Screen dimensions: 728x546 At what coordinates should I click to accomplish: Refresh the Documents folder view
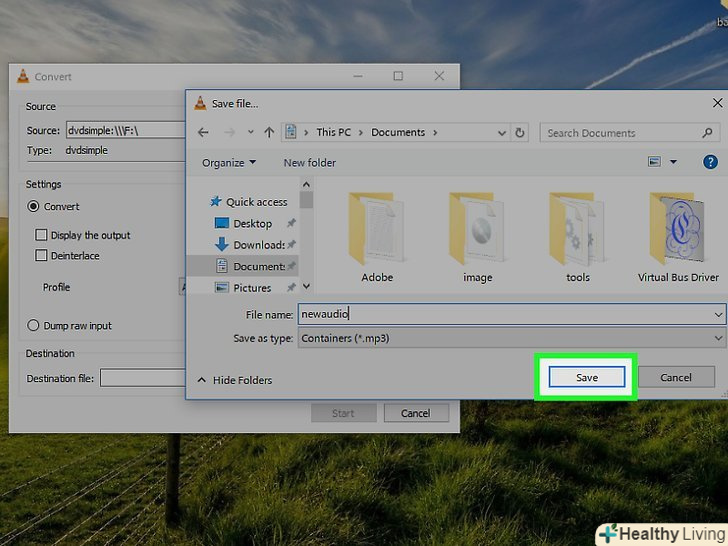(x=520, y=133)
